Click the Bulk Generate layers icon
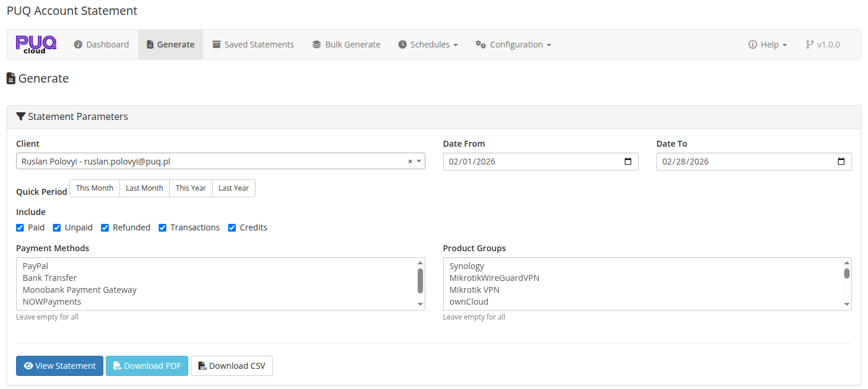 pos(315,44)
